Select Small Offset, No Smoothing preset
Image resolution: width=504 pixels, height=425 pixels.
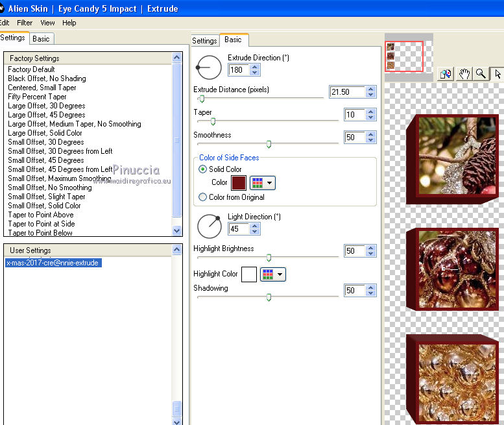coord(50,188)
